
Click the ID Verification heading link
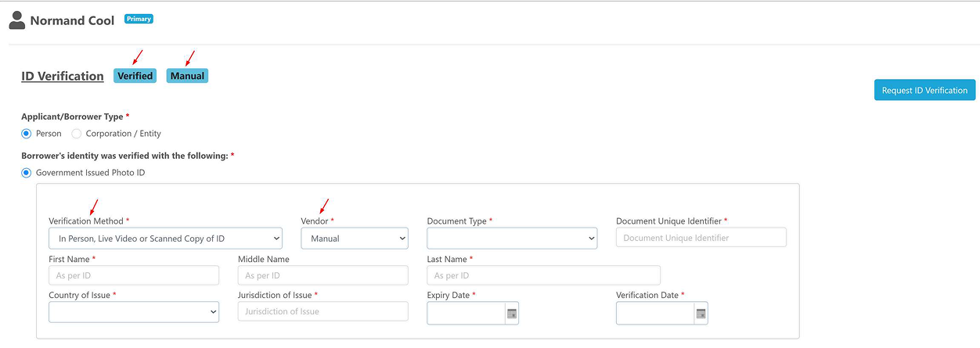pos(63,76)
